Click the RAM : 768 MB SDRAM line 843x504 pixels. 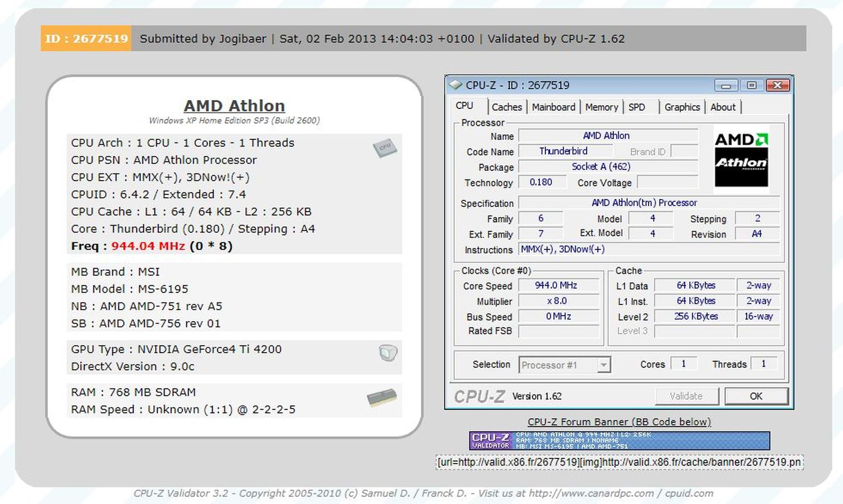(x=133, y=392)
